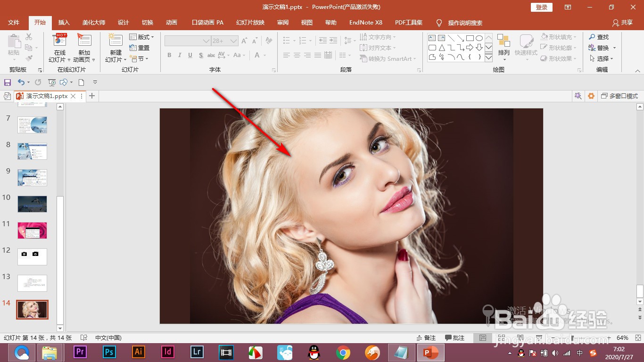Screen dimensions: 644x362
Task: Toggle Normal view in status bar
Action: (482, 337)
